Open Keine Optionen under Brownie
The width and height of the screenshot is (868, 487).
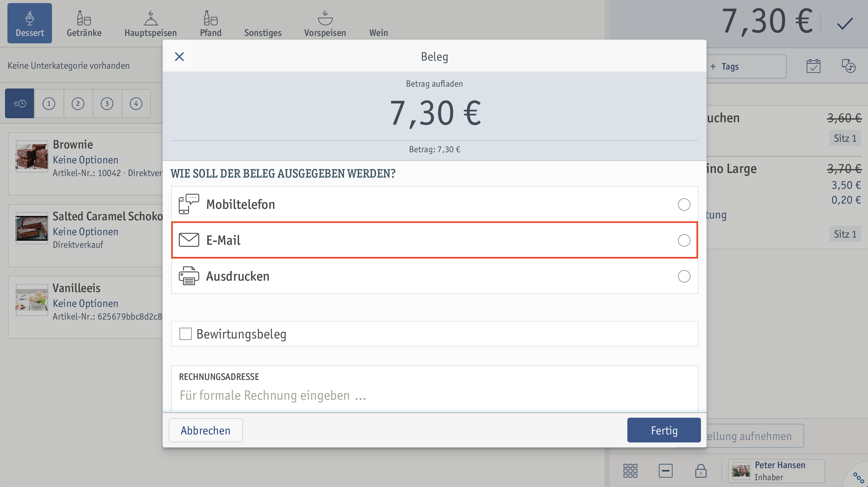click(x=85, y=160)
